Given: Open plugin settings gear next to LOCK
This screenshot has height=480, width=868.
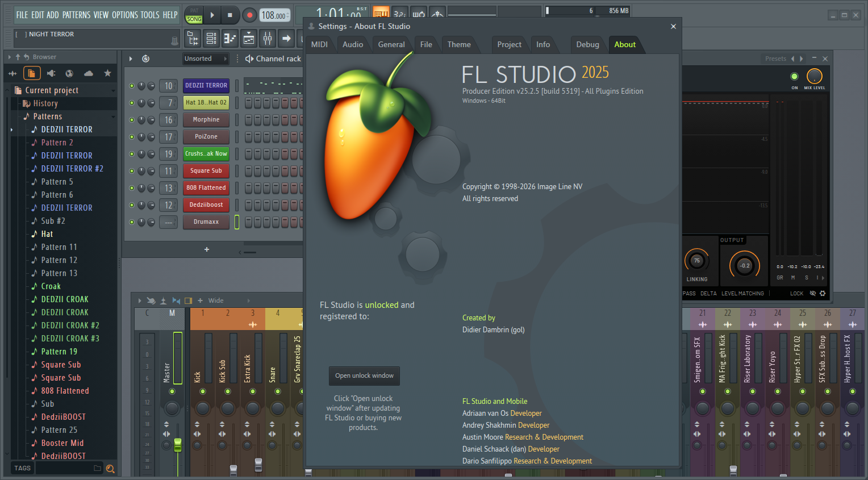Looking at the screenshot, I should coord(823,294).
